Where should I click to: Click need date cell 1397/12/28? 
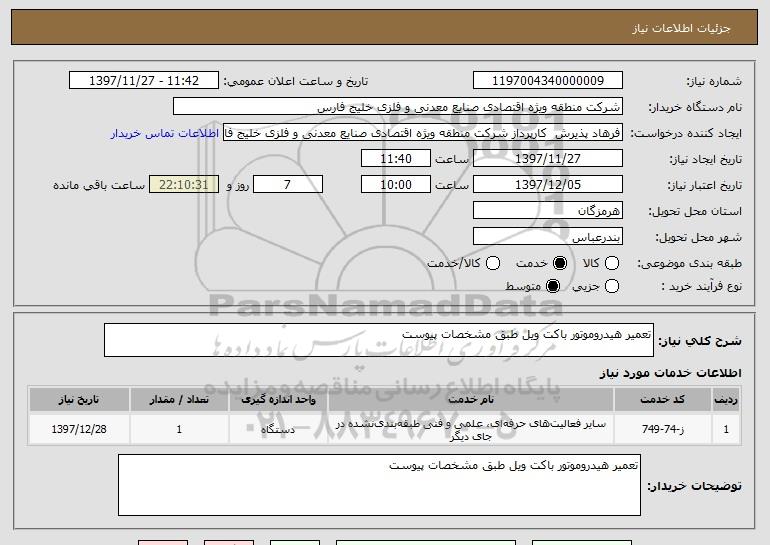[x=79, y=429]
